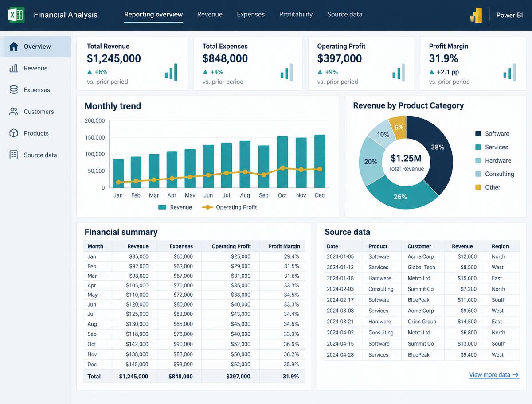The width and height of the screenshot is (532, 404).
Task: Click the Consulting legend color swatch
Action: pyautogui.click(x=478, y=174)
